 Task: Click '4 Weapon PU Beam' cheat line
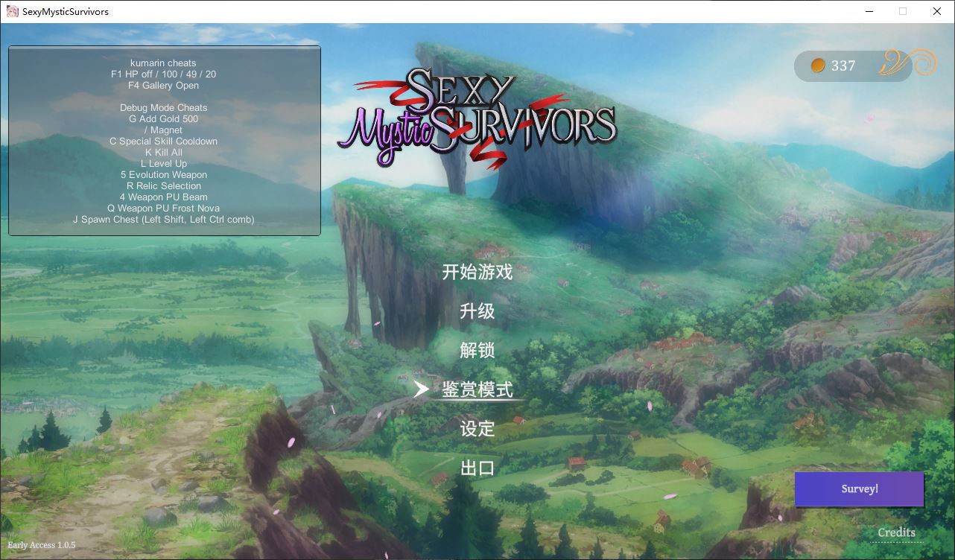click(164, 197)
